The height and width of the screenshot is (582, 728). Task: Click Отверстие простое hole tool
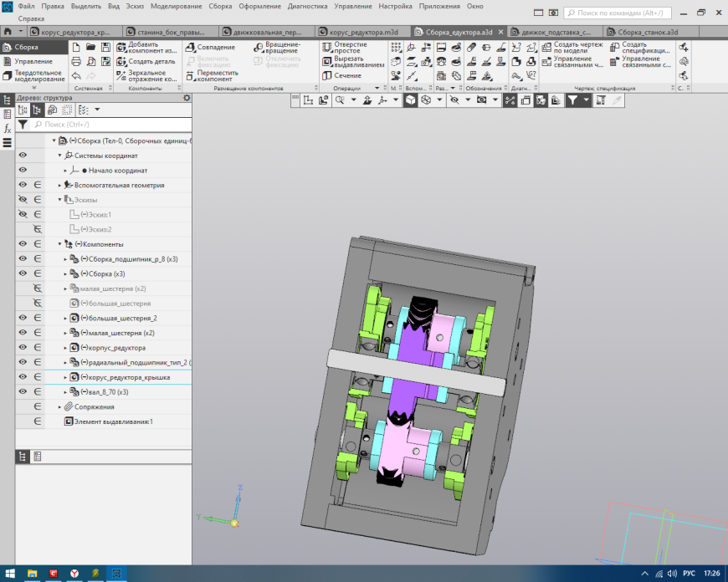350,48
